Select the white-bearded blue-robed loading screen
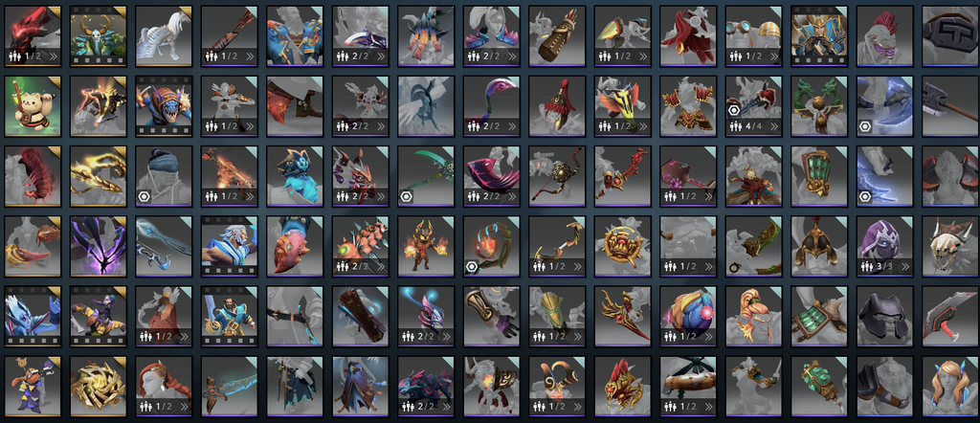Screen dimensions: 980x423 (x=230, y=246)
